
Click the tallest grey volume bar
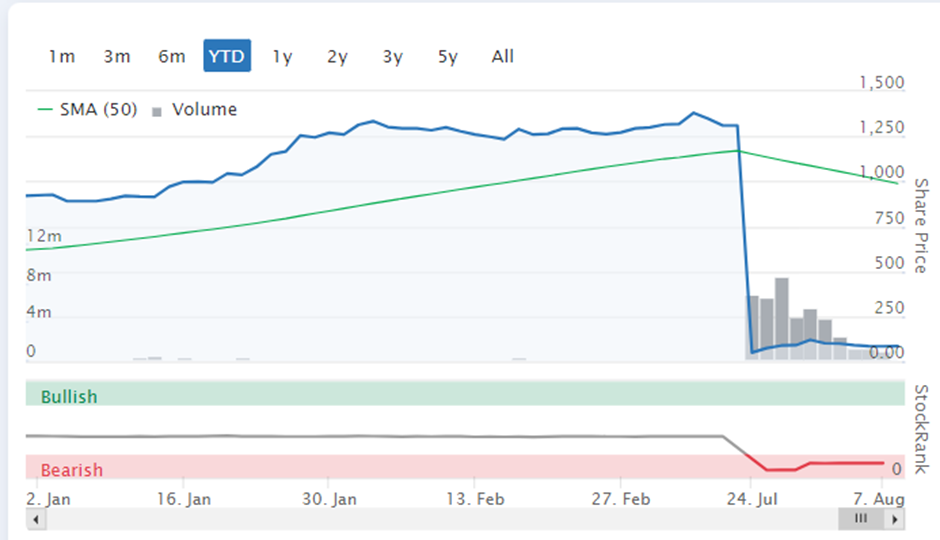click(x=782, y=318)
